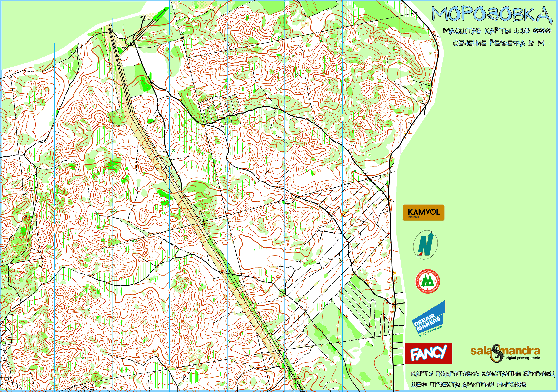This screenshot has width=558, height=392.
Task: Click the KAMVOL orienteering club logo
Action: point(423,212)
